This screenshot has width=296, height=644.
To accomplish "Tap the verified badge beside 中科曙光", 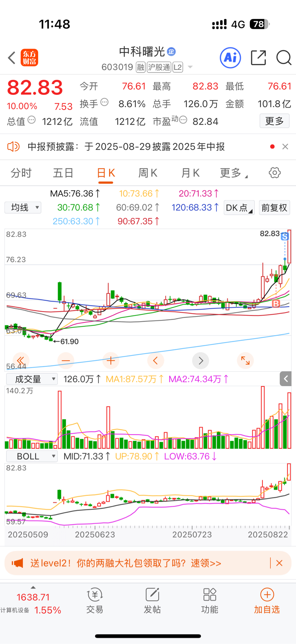I will coord(172,51).
